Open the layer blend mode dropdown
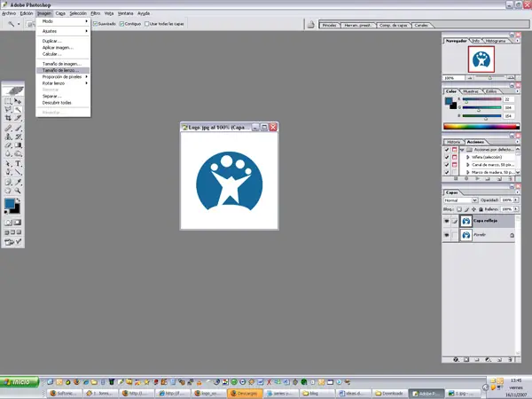532x399 pixels. tap(461, 200)
